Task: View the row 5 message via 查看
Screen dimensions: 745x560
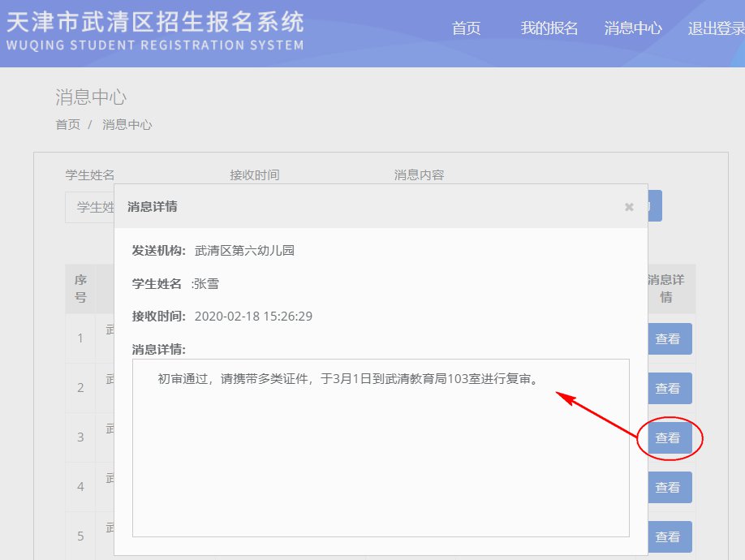Action: click(668, 537)
